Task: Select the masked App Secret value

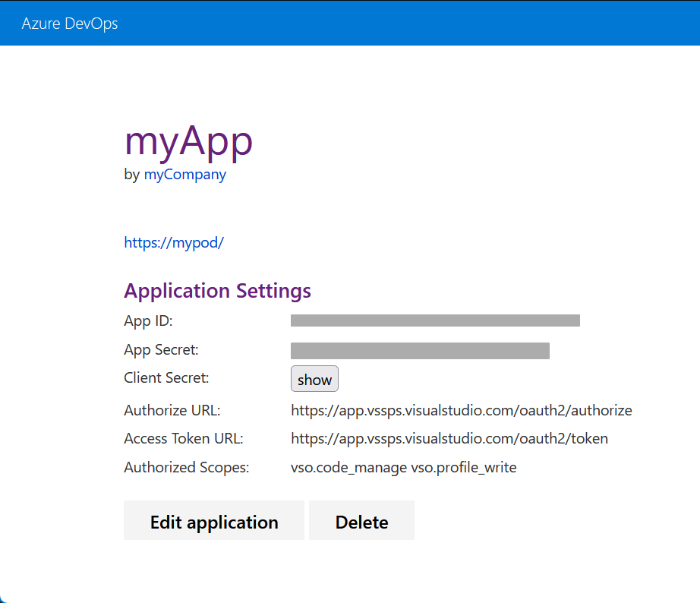Action: [x=419, y=350]
